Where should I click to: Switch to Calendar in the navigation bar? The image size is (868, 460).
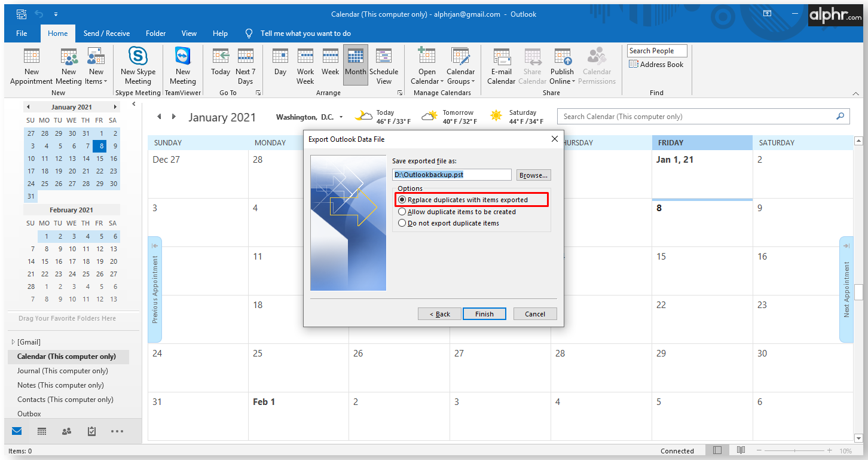point(42,431)
